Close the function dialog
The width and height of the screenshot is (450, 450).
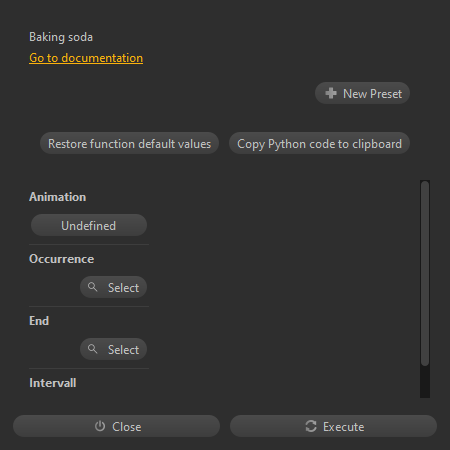(116, 426)
